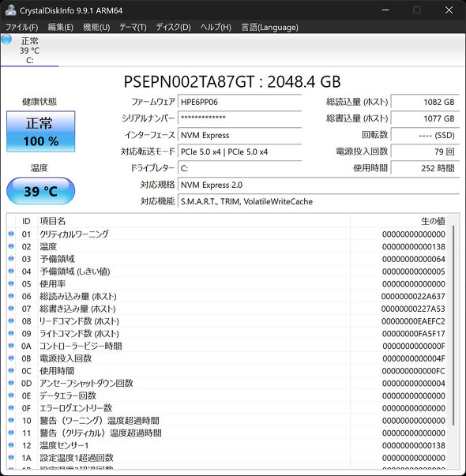
Task: Click status dot for 0B 電源投入回数 row
Action: click(x=11, y=358)
